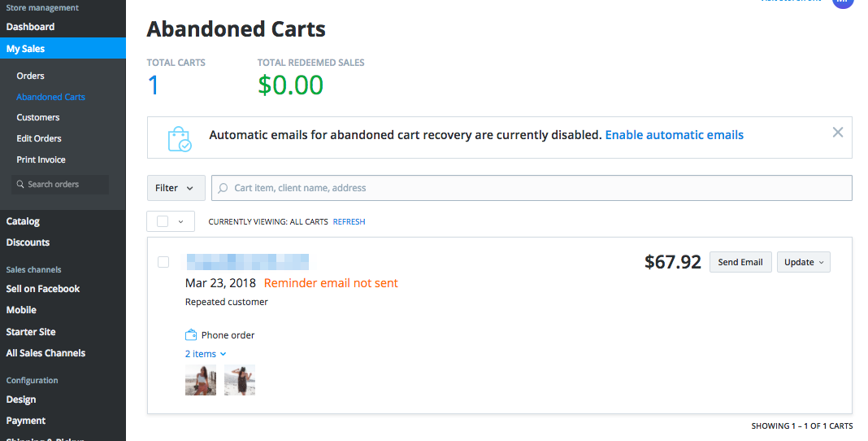
Task: Click the Phone order wallet icon
Action: 191,334
